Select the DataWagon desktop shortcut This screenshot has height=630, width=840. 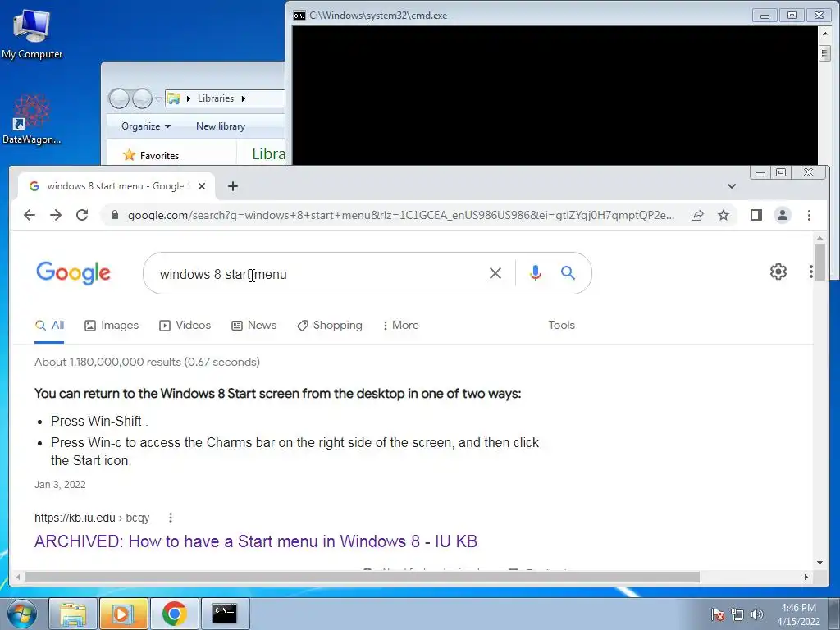32,119
